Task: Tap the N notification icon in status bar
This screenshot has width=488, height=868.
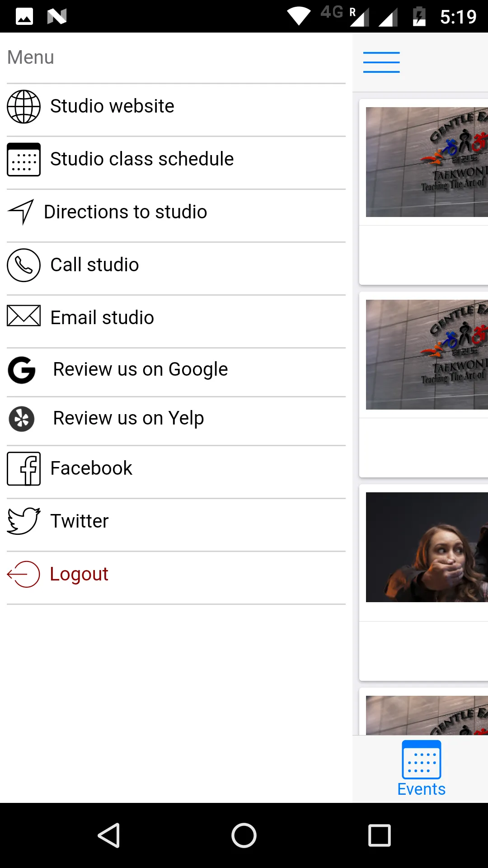Action: pos(57,17)
